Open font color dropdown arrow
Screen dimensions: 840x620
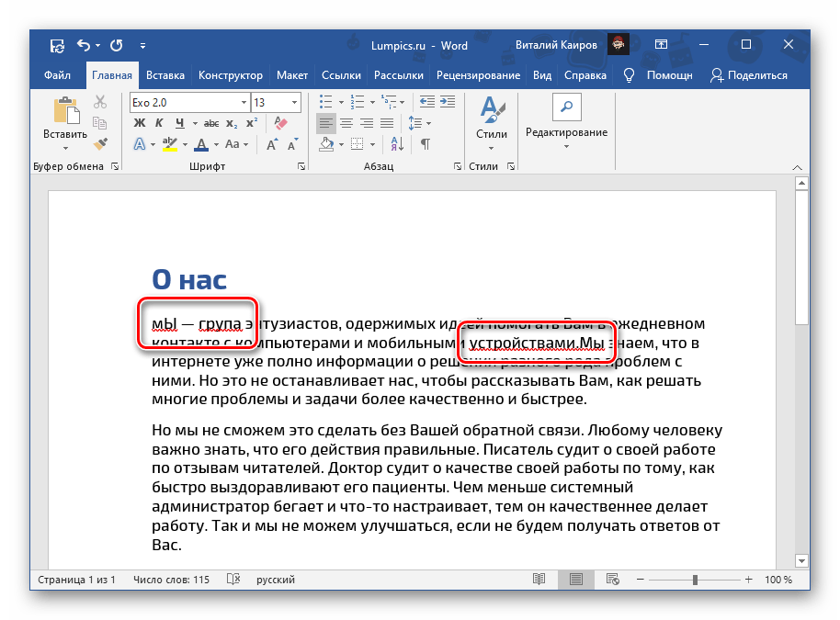[216, 144]
